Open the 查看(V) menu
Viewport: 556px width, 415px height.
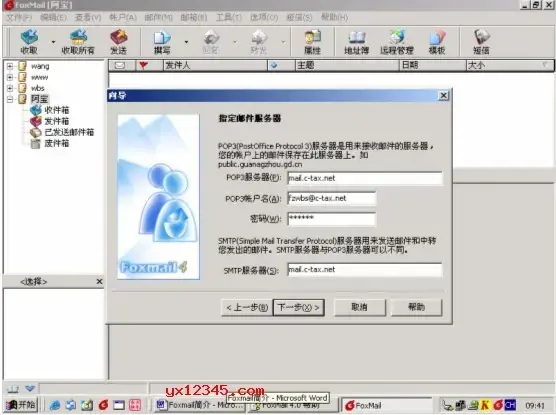pyautogui.click(x=88, y=17)
